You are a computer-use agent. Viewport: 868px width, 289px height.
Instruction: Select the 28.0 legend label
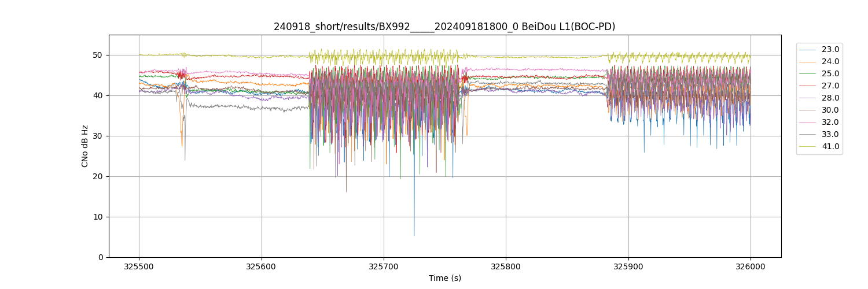(x=830, y=98)
